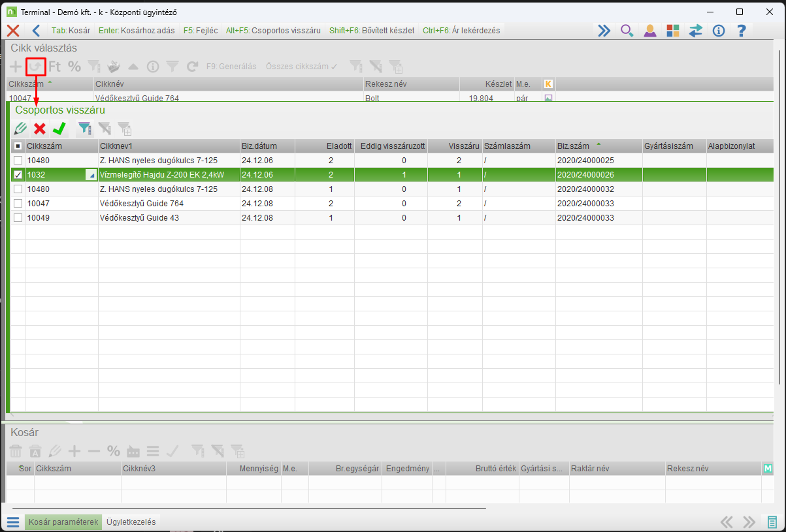Sort by Biz.szám column header
Screen dimensions: 786x532
point(598,146)
